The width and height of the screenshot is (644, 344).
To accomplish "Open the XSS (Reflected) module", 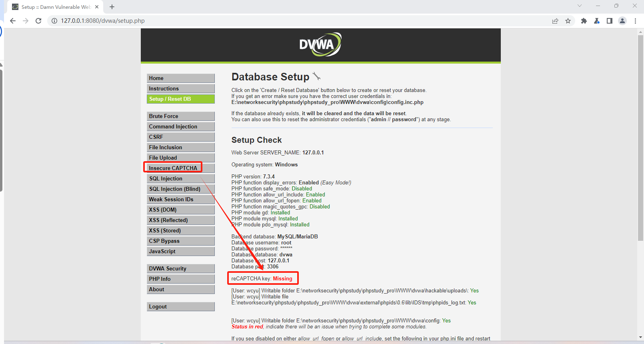I will coord(181,220).
